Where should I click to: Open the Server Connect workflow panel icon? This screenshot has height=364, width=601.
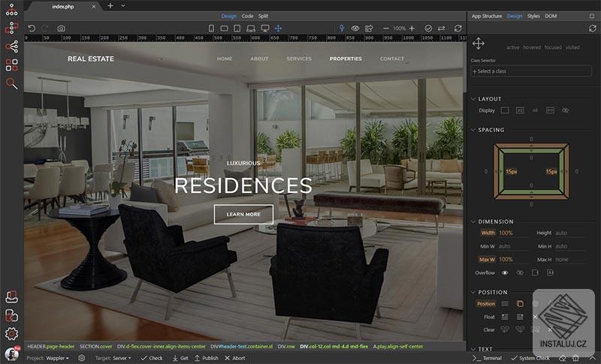pos(11,28)
